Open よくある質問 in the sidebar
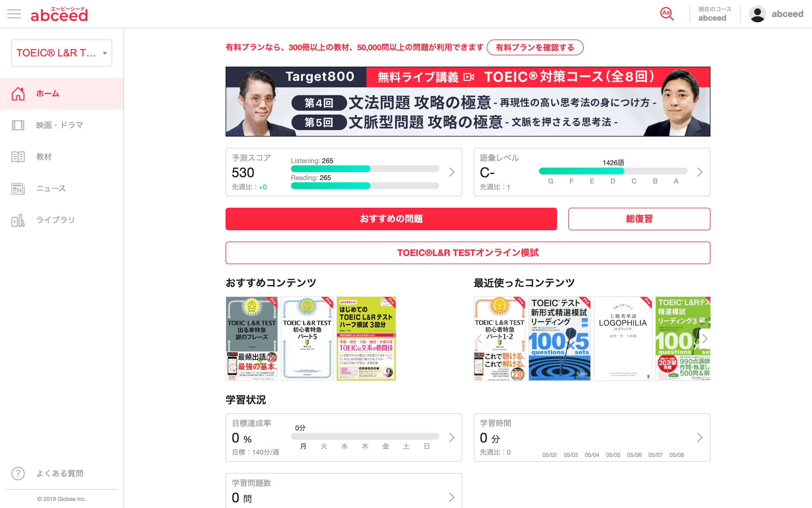Image resolution: width=812 pixels, height=508 pixels. pos(62,473)
